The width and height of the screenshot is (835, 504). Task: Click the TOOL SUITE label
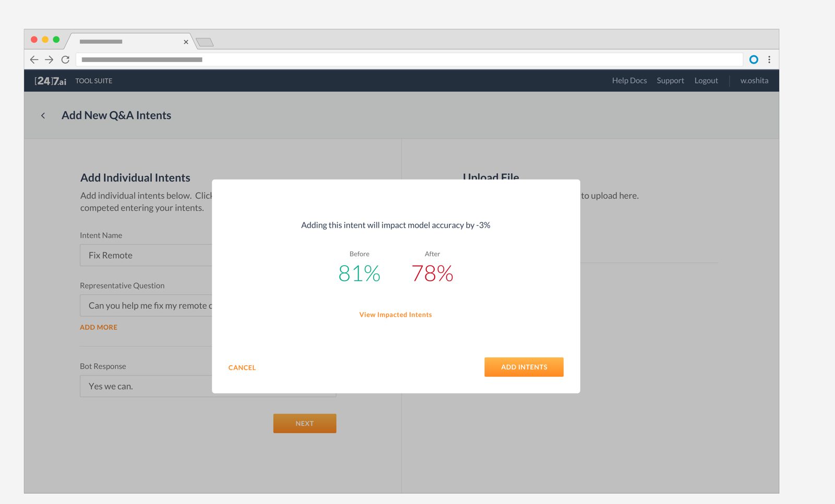pyautogui.click(x=94, y=81)
